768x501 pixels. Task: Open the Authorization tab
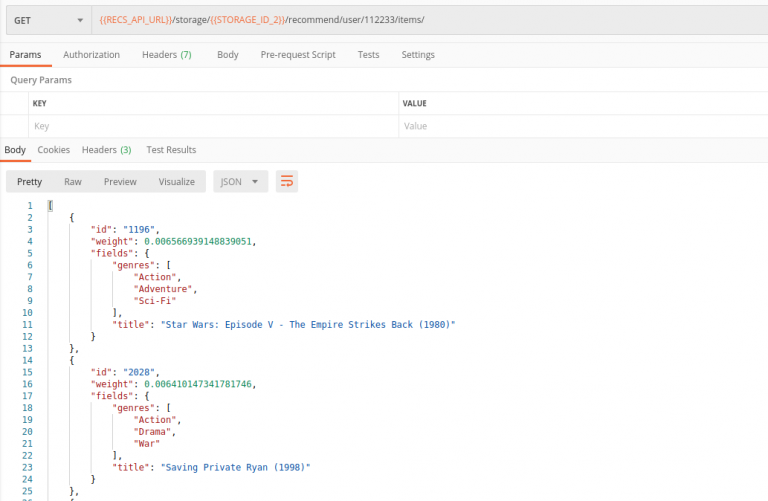(92, 55)
